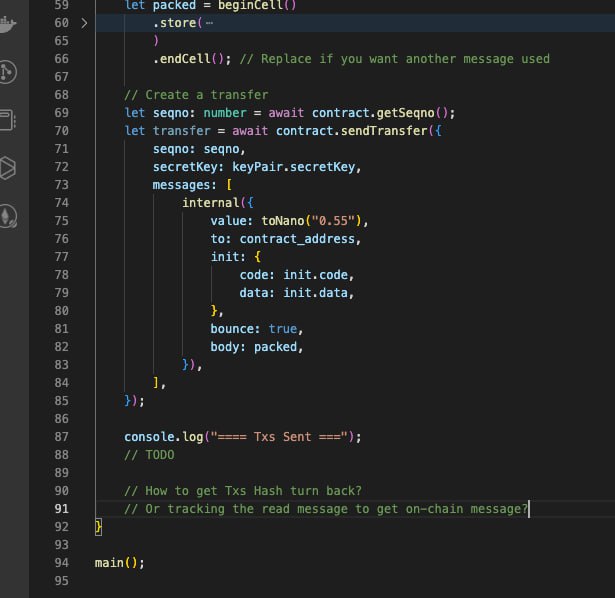Open the Ethereum icon in activity bar

8,216
